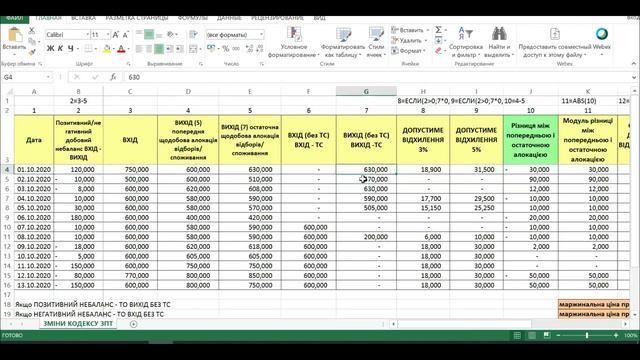The image size is (640, 360).
Task: Open the number format (все форматы) dropdown
Action: coord(261,35)
